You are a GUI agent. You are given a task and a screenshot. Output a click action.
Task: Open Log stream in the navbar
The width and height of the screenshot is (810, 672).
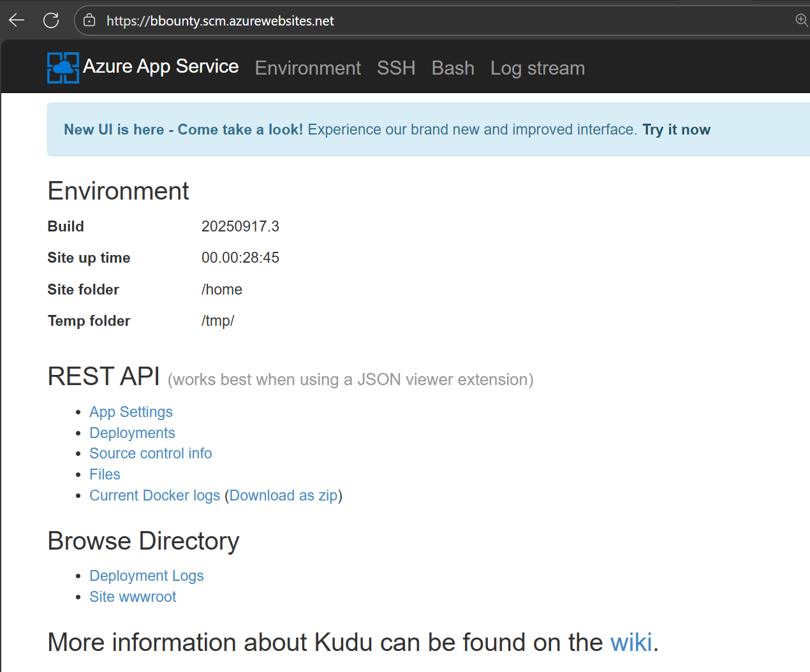tap(537, 68)
